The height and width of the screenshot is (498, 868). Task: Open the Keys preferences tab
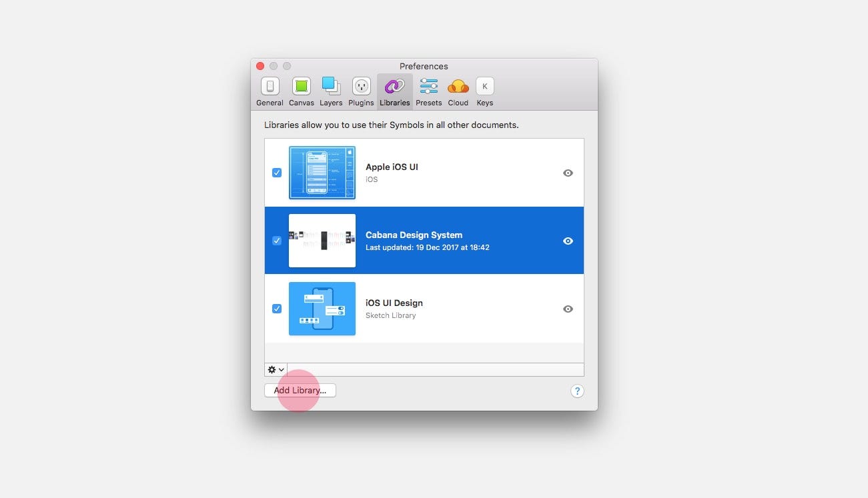[x=485, y=92]
